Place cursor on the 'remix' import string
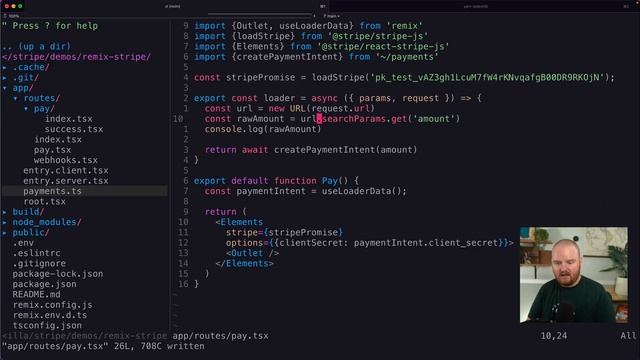This screenshot has width=640, height=360. pos(404,26)
